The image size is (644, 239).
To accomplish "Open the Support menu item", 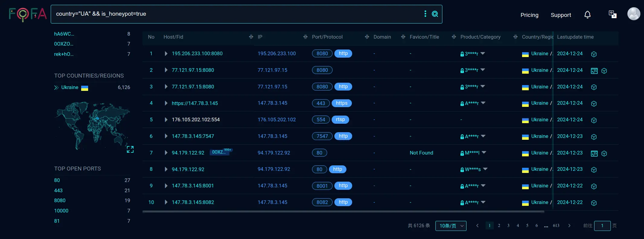I will point(561,15).
